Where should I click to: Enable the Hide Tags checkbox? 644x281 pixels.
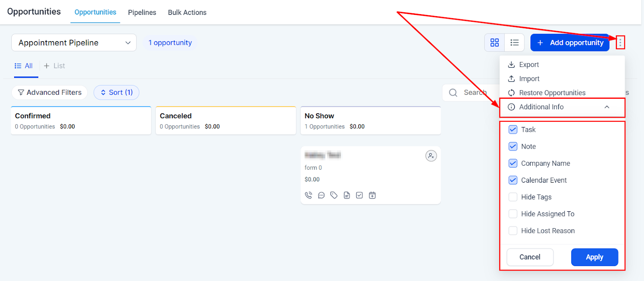coord(513,197)
